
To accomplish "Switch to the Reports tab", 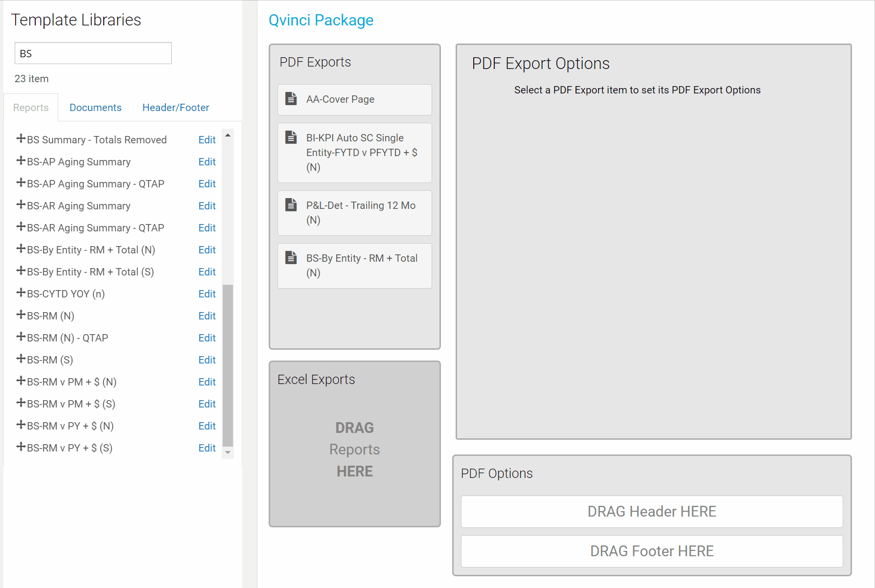I will pyautogui.click(x=31, y=108).
